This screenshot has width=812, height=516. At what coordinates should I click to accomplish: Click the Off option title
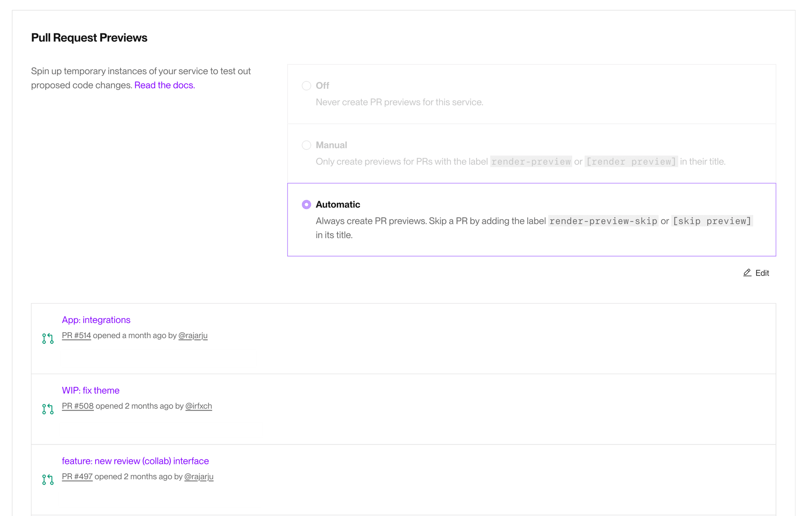pos(322,86)
